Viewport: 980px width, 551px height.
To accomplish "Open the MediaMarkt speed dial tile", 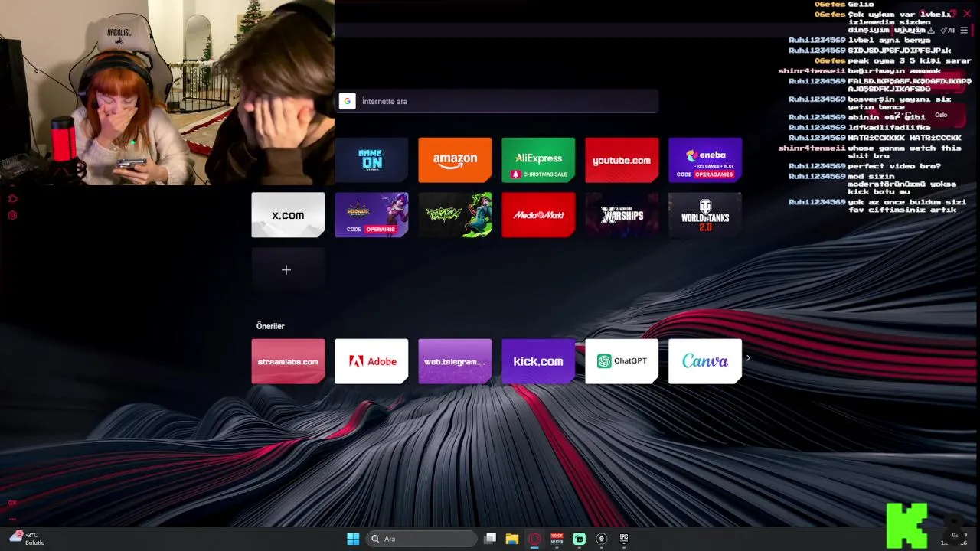I will [x=538, y=215].
